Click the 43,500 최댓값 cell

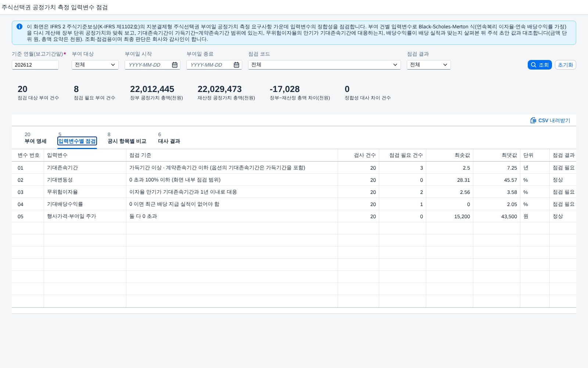point(497,216)
